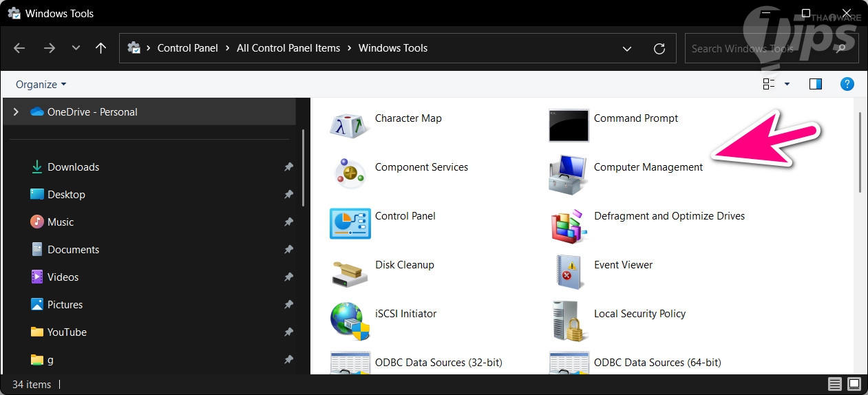Open the Command Prompt icon
Screen dimensions: 868x395
(569, 125)
